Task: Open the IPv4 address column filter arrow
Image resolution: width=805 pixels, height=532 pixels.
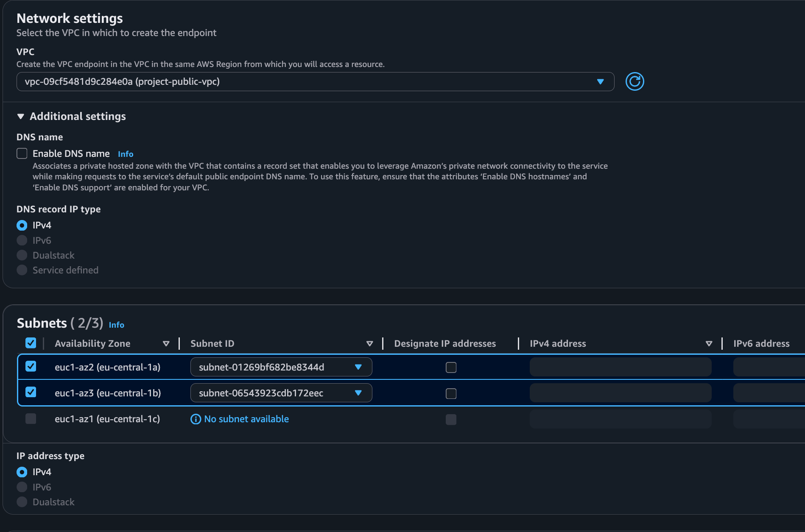Action: 709,343
